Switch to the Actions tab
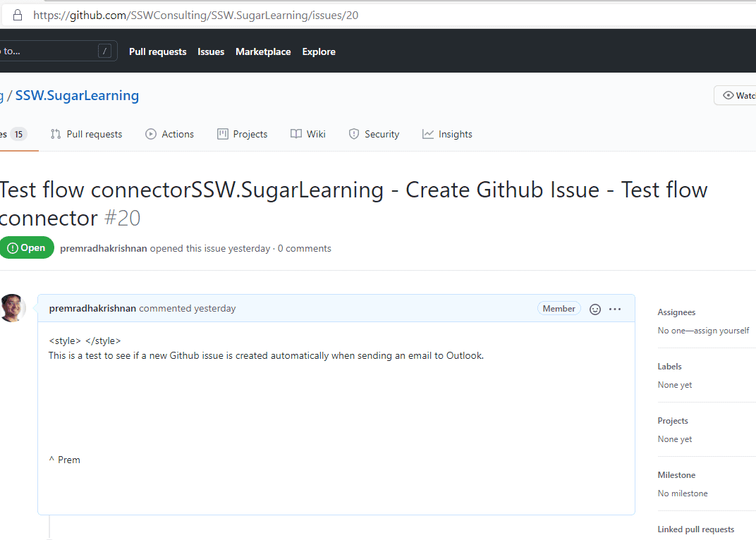Image resolution: width=756 pixels, height=540 pixels. (169, 134)
